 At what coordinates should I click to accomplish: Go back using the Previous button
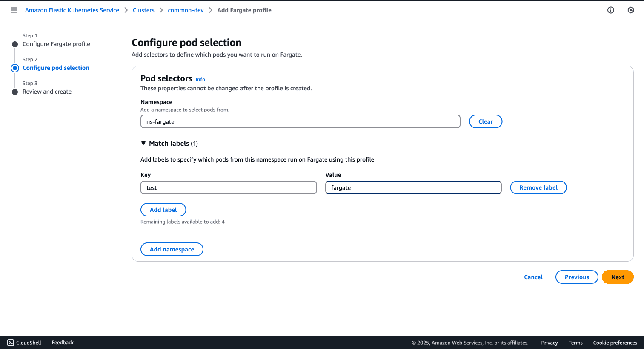point(576,277)
